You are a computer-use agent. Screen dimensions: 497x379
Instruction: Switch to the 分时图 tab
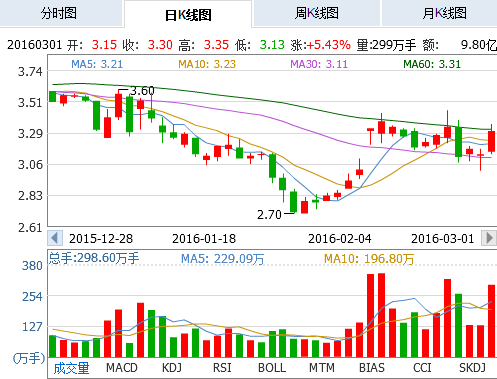pos(59,13)
